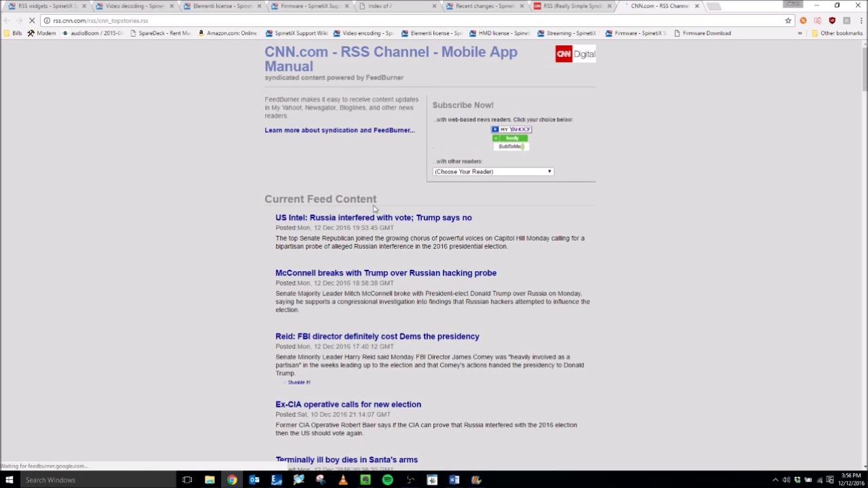This screenshot has width=868, height=488.
Task: Open 'Ex-CIA operative calls for new election' story
Action: pos(348,405)
